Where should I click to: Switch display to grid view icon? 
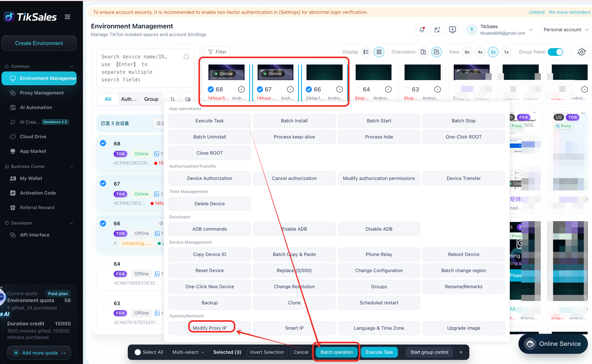[x=379, y=52]
